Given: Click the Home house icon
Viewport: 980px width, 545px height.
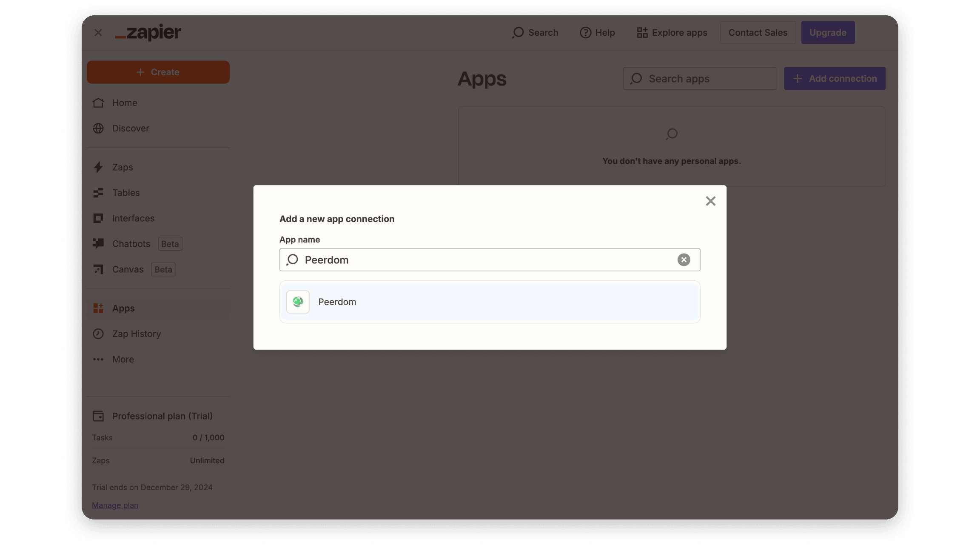Looking at the screenshot, I should point(98,103).
